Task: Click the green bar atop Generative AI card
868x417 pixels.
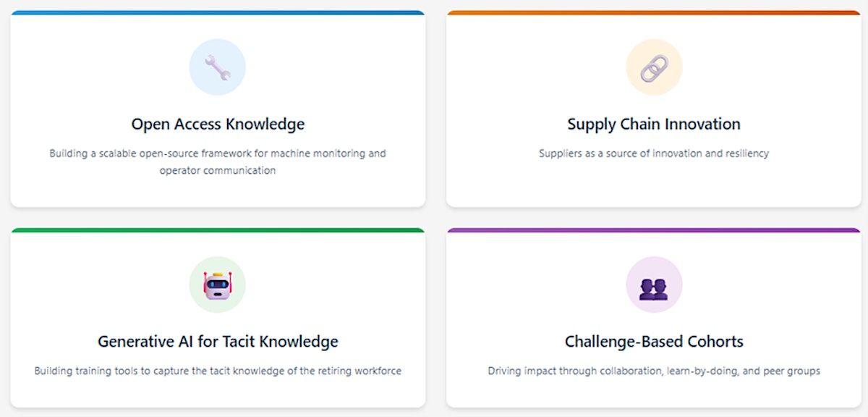Action: pyautogui.click(x=218, y=230)
